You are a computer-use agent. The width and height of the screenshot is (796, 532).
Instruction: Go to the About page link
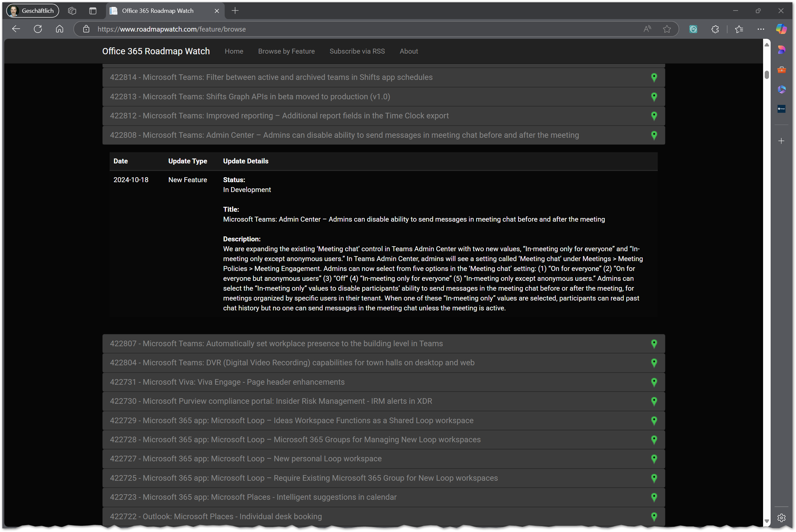pyautogui.click(x=409, y=51)
